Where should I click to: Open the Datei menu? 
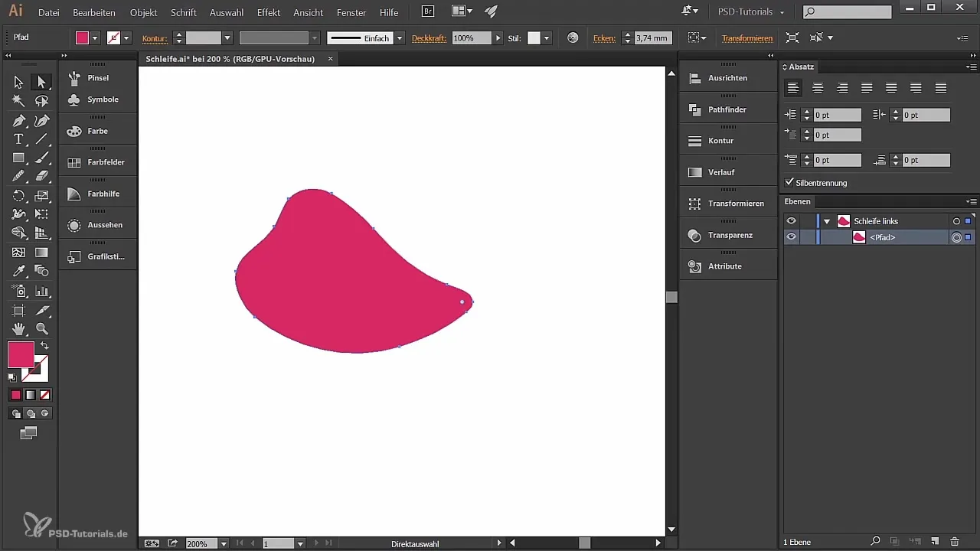(48, 13)
